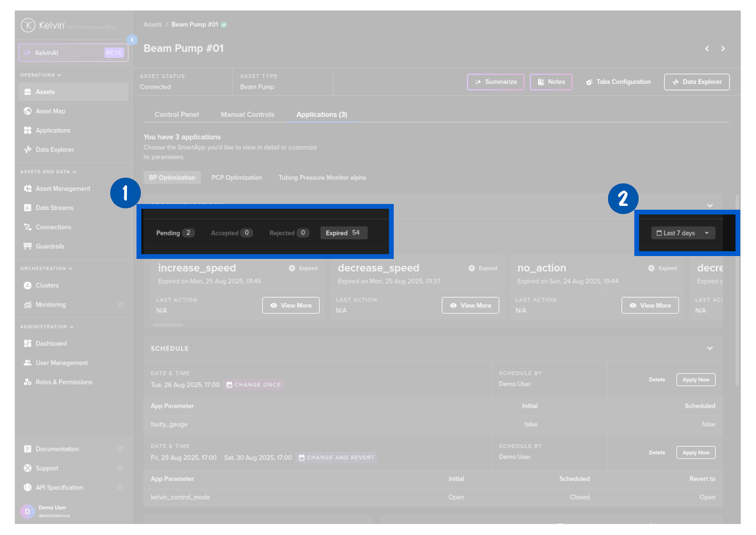Collapse the Schedule section chevron

tap(710, 348)
